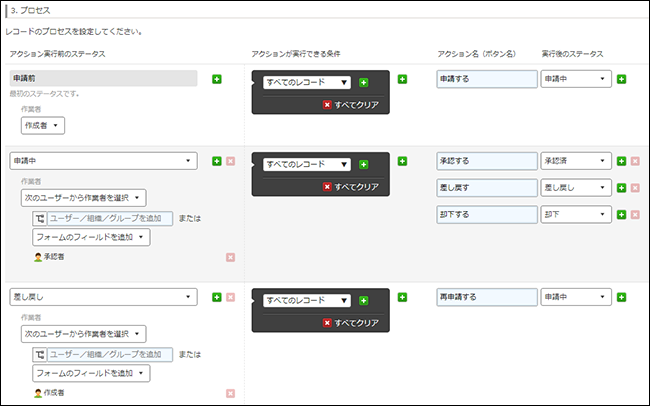650x406 pixels.
Task: Select アクションが実行できる条件 column header
Action: pos(296,54)
